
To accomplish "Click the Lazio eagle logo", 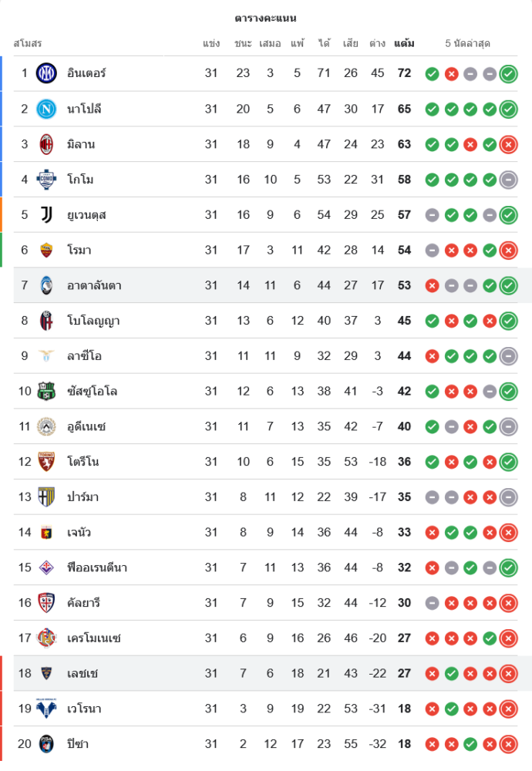I will click(47, 355).
